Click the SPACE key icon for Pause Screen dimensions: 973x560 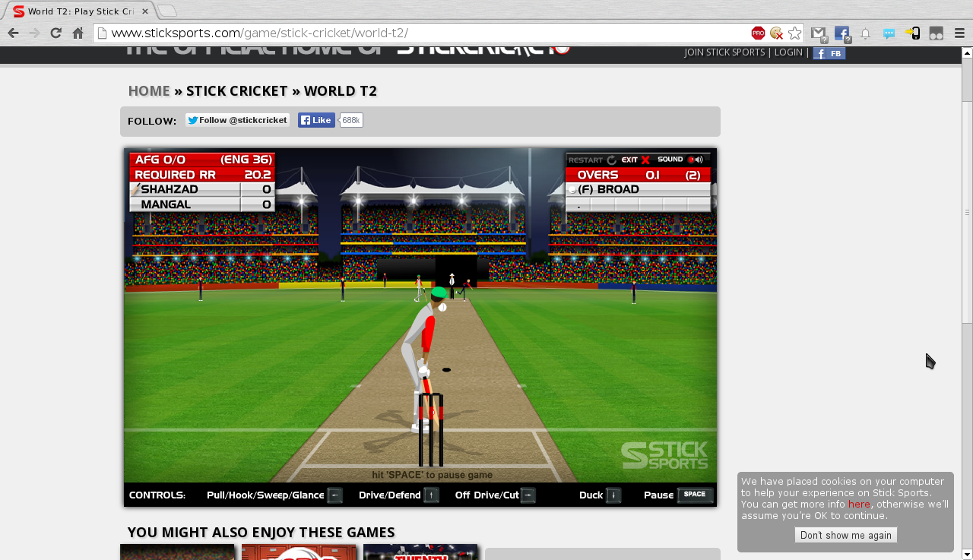point(696,495)
